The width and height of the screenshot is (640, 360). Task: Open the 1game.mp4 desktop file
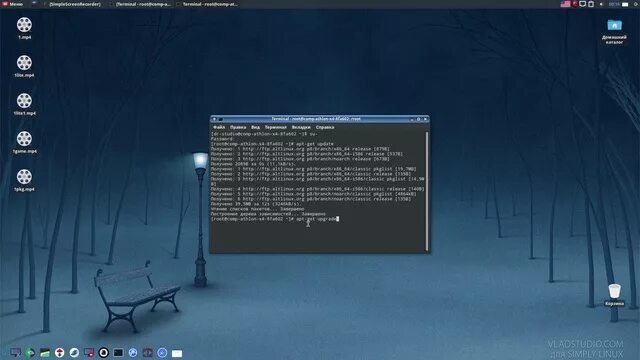tap(24, 142)
